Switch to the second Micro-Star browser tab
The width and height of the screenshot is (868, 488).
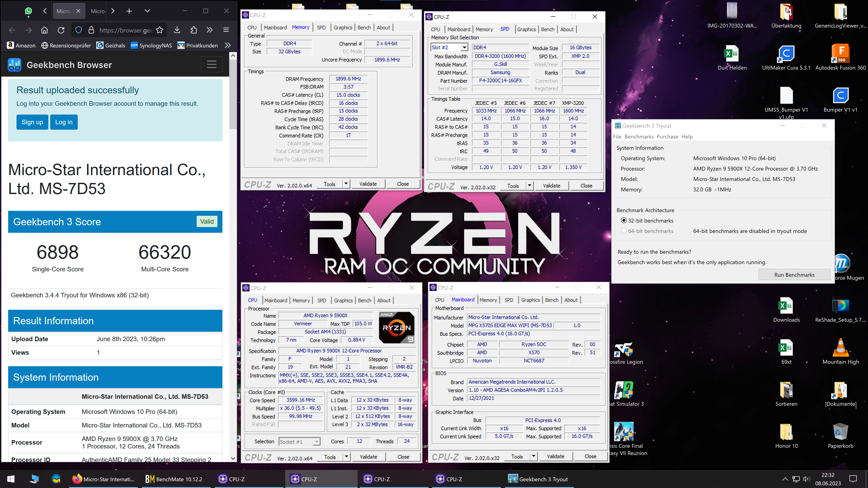pyautogui.click(x=98, y=11)
